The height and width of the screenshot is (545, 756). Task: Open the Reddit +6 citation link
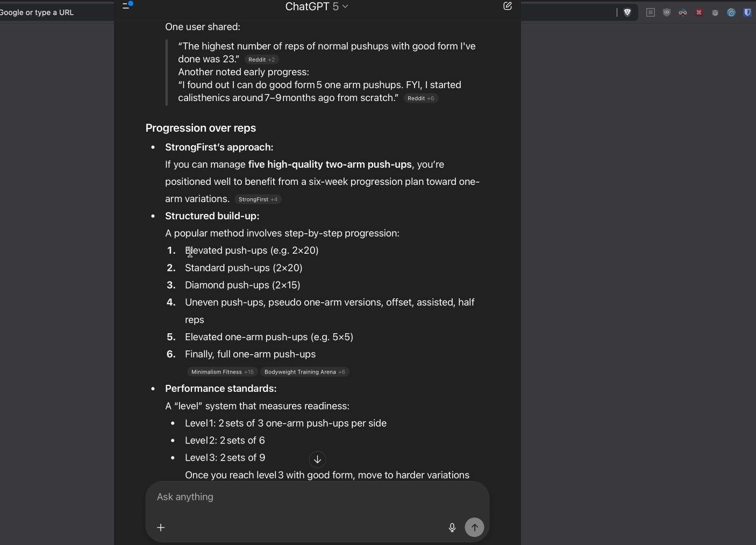420,98
